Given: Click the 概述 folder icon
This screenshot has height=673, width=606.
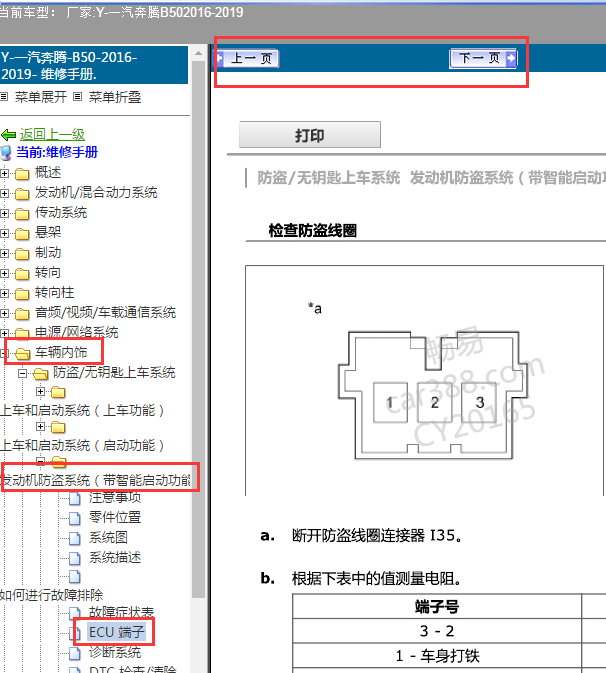Looking at the screenshot, I should (x=22, y=174).
